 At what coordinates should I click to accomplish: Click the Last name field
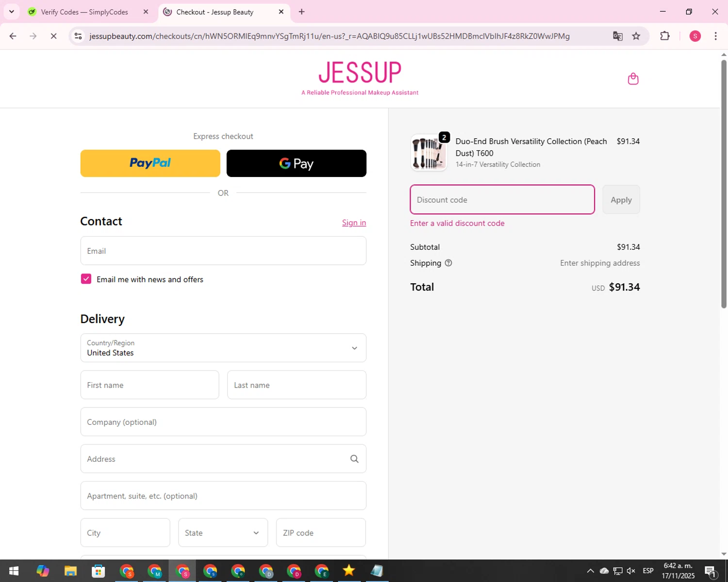tap(297, 385)
